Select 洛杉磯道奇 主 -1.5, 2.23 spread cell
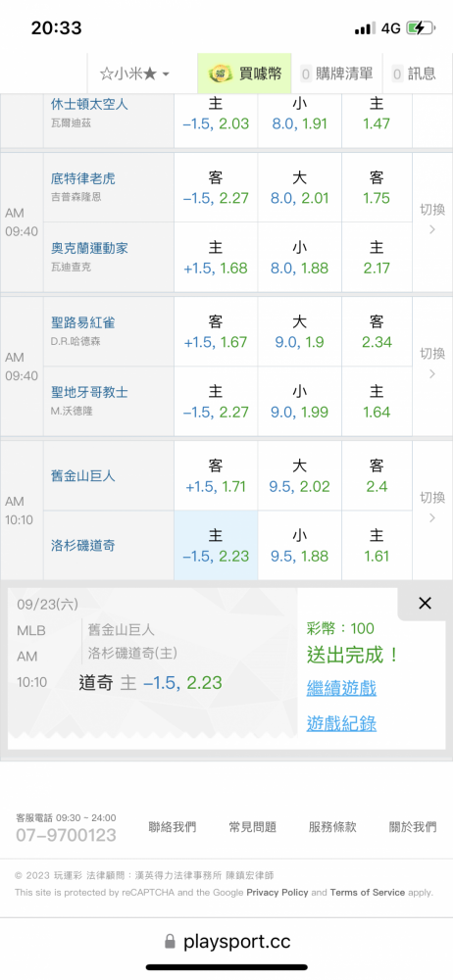Screen dimensions: 453x980 click(x=216, y=546)
